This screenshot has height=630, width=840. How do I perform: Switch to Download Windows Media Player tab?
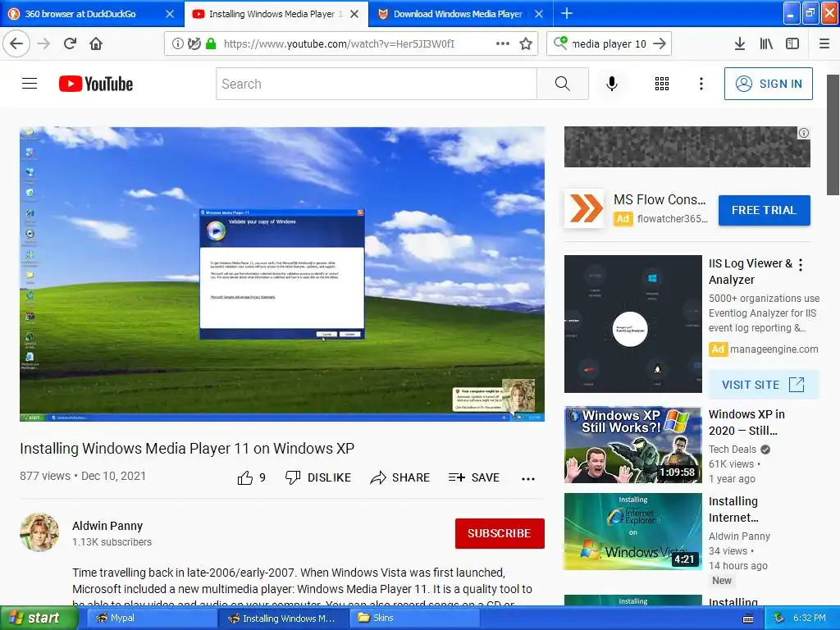pyautogui.click(x=458, y=14)
